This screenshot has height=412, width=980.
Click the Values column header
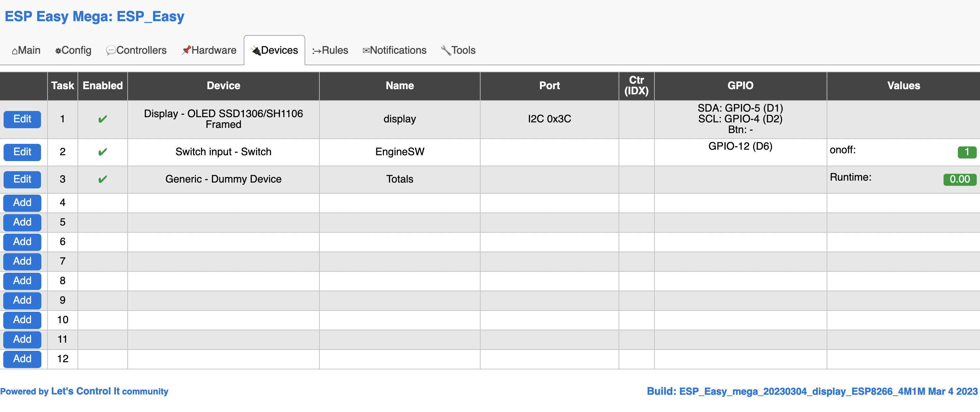tap(903, 86)
